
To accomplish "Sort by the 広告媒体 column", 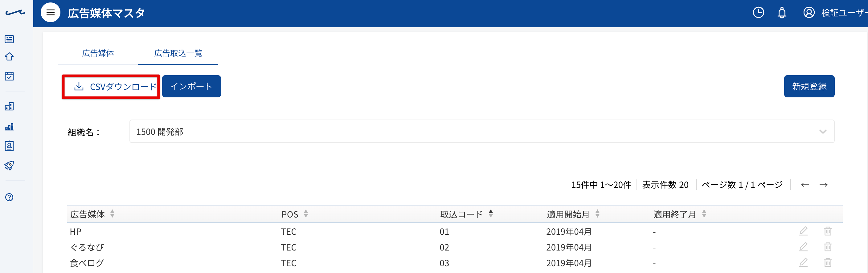I will point(112,214).
